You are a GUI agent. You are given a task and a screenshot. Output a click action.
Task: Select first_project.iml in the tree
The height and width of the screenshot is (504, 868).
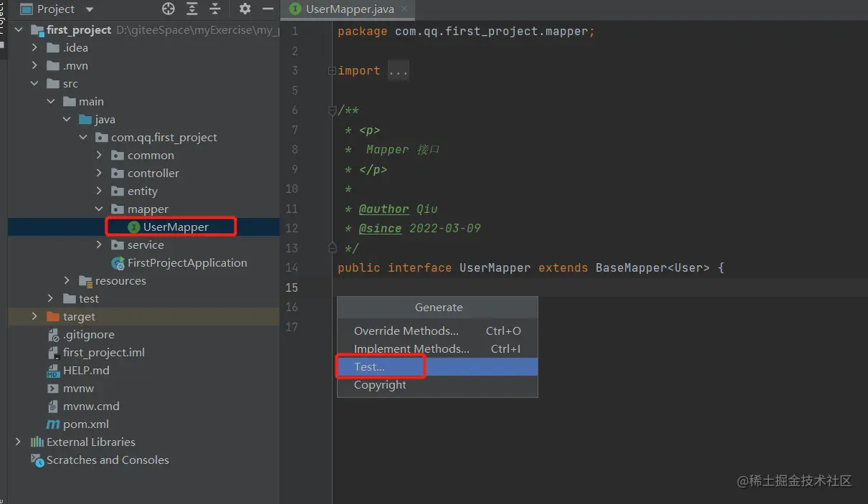104,353
